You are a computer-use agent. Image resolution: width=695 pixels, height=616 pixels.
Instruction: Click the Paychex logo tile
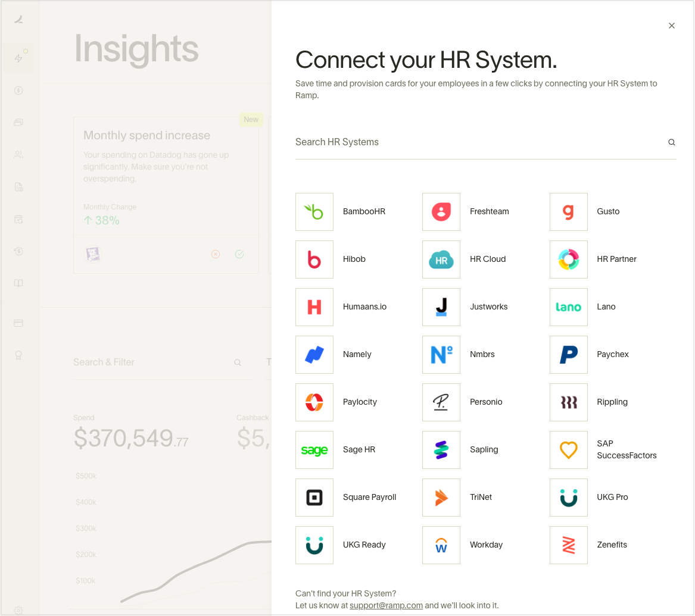click(568, 355)
